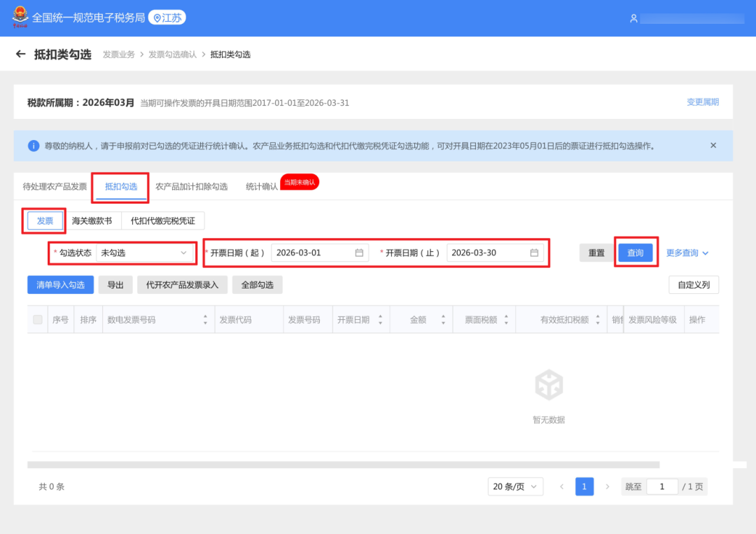The image size is (756, 534).
Task: Click the blue info icon in notice
Action: 34,146
